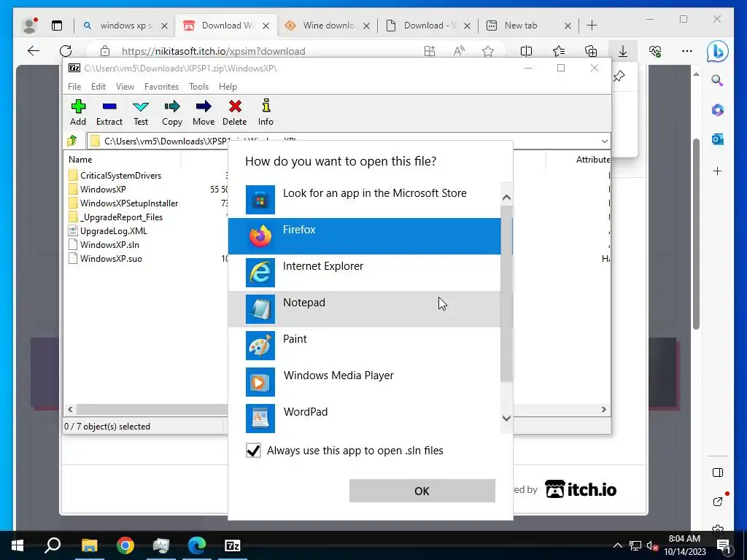
Task: Show hidden system tray icons
Action: [617, 545]
